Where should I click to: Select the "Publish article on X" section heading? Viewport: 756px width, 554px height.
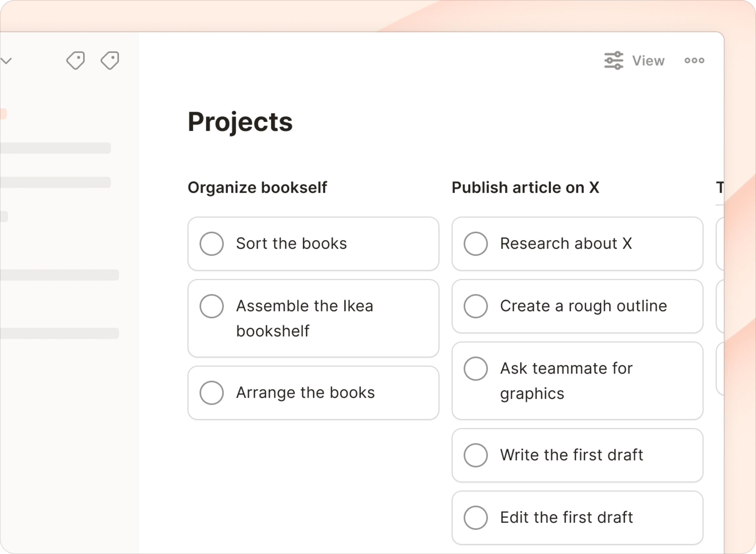click(x=525, y=187)
